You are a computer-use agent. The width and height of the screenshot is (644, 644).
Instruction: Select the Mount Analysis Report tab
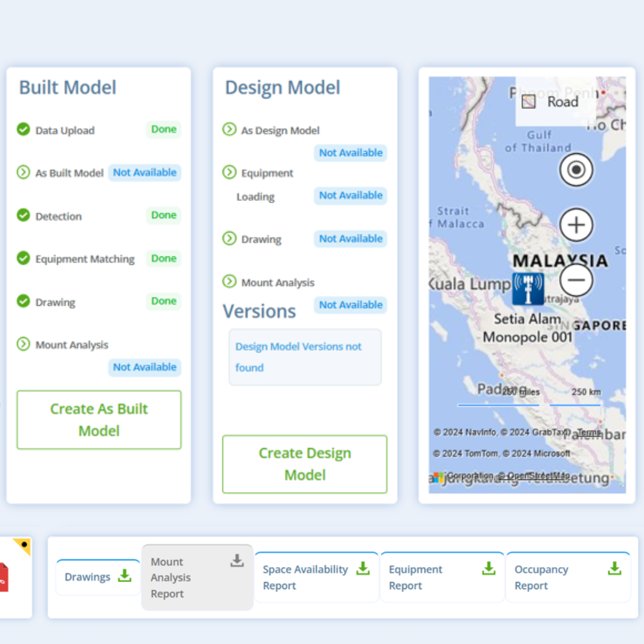197,577
